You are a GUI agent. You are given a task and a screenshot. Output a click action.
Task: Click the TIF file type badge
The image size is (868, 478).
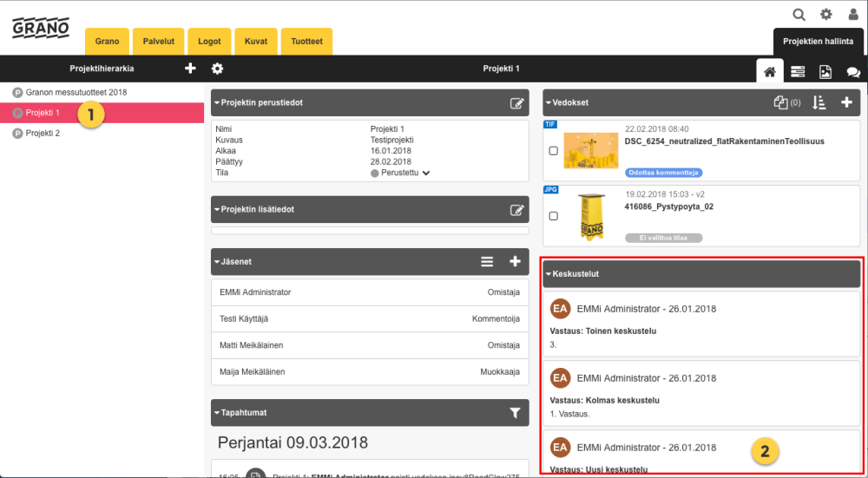[550, 124]
